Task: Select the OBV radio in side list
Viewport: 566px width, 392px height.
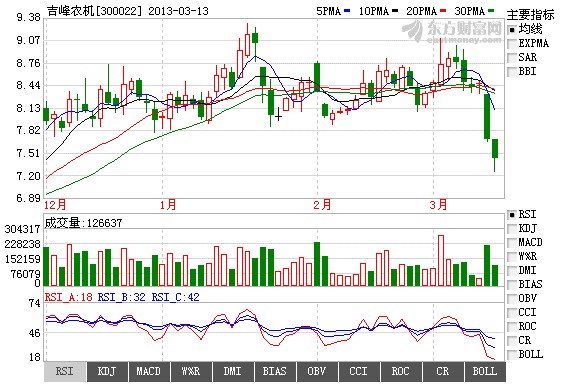Action: [x=512, y=299]
